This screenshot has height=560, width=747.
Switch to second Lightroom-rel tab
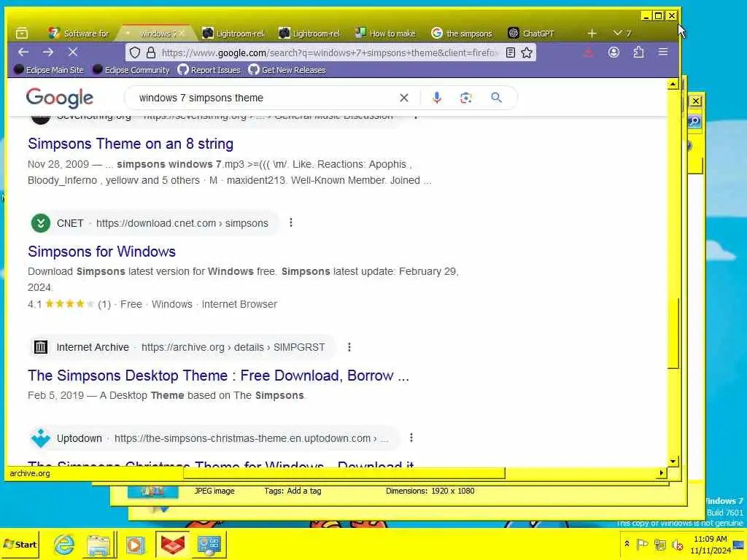pyautogui.click(x=309, y=34)
